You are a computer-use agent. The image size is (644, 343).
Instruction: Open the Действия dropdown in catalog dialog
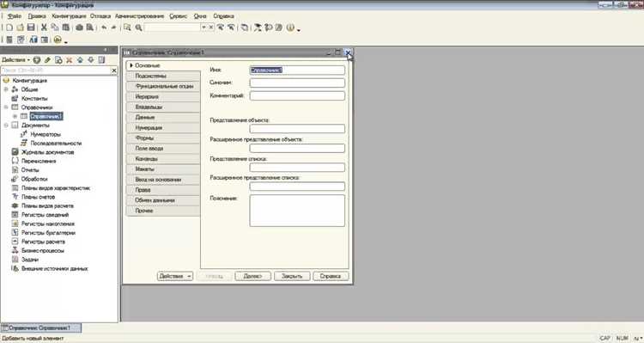(175, 276)
